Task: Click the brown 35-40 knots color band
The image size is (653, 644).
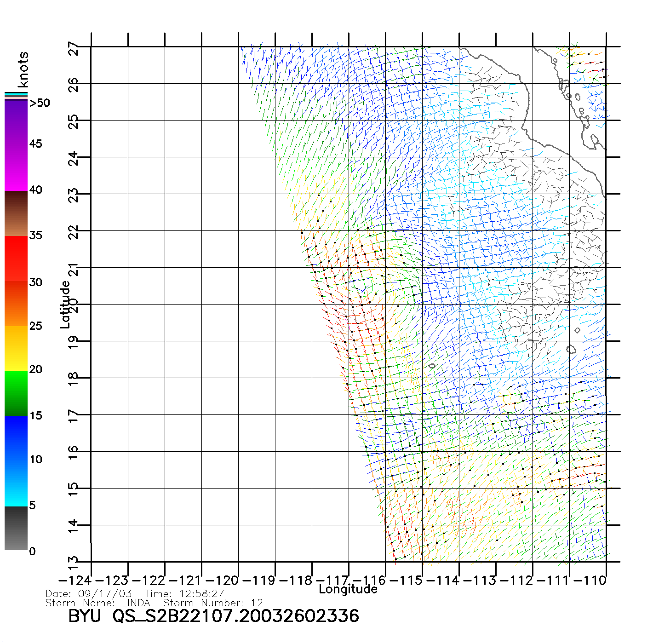Action: [x=16, y=213]
